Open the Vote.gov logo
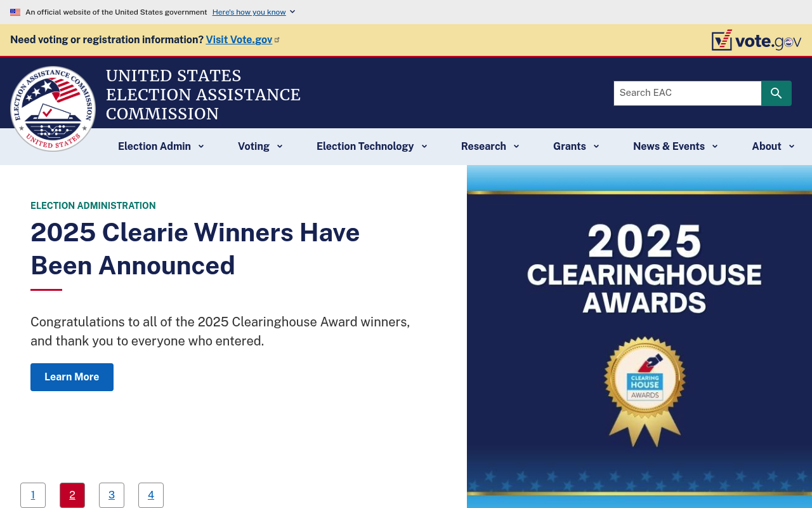Image resolution: width=812 pixels, height=508 pixels. [x=756, y=40]
